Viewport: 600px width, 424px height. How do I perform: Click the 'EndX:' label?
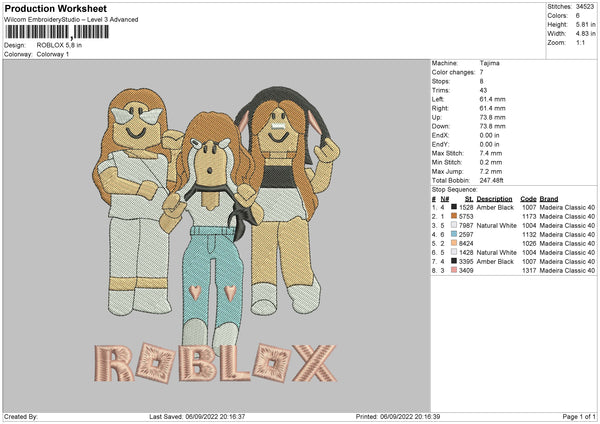pos(440,135)
